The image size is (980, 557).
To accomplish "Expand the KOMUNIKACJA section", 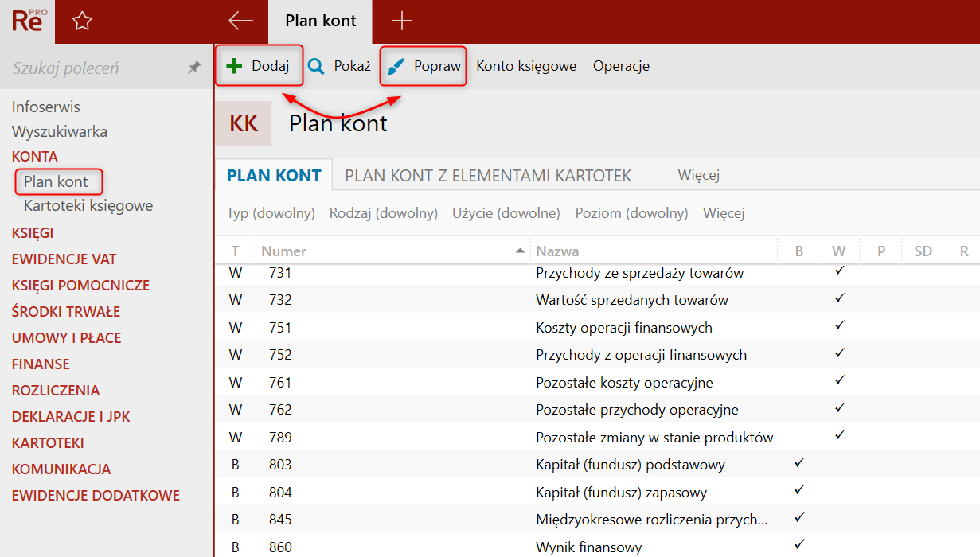I will click(61, 469).
